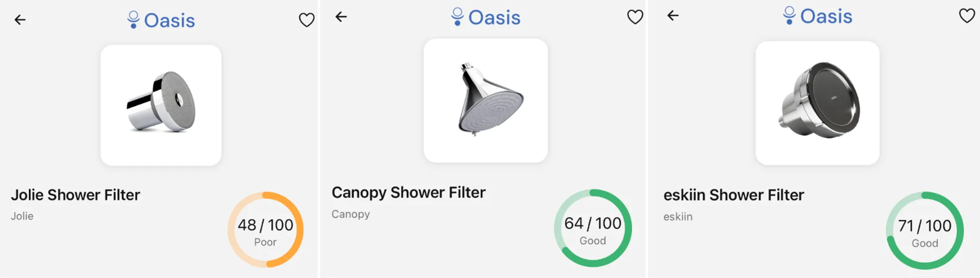Viewport: 980px width, 278px height.
Task: Go back from Jolie Shower Filter page
Action: [x=20, y=20]
